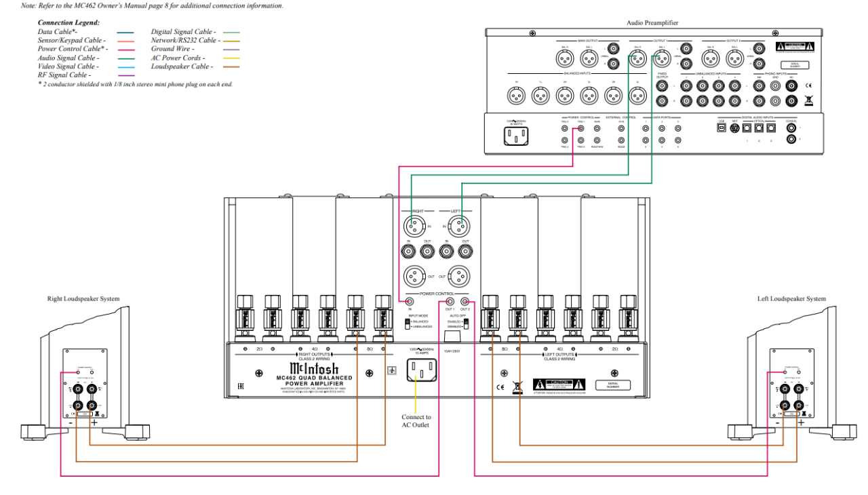Select the MCT connector on the preamplifier

tap(734, 127)
